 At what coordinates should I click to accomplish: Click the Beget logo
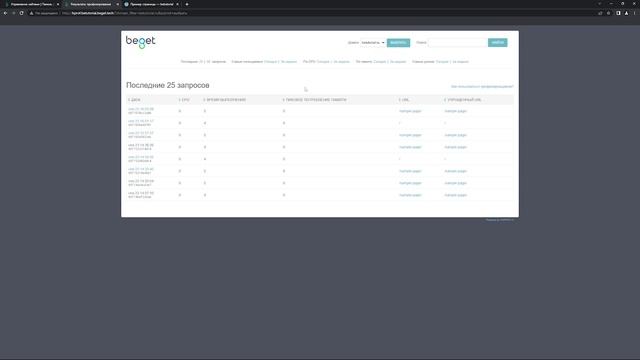(x=140, y=42)
